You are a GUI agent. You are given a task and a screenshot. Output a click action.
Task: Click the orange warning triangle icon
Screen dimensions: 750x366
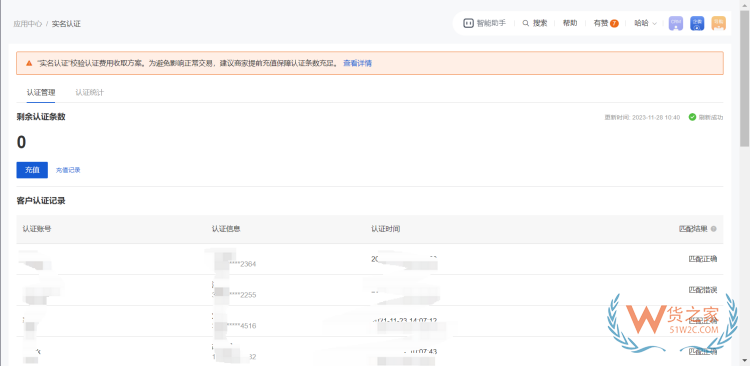pyautogui.click(x=29, y=63)
